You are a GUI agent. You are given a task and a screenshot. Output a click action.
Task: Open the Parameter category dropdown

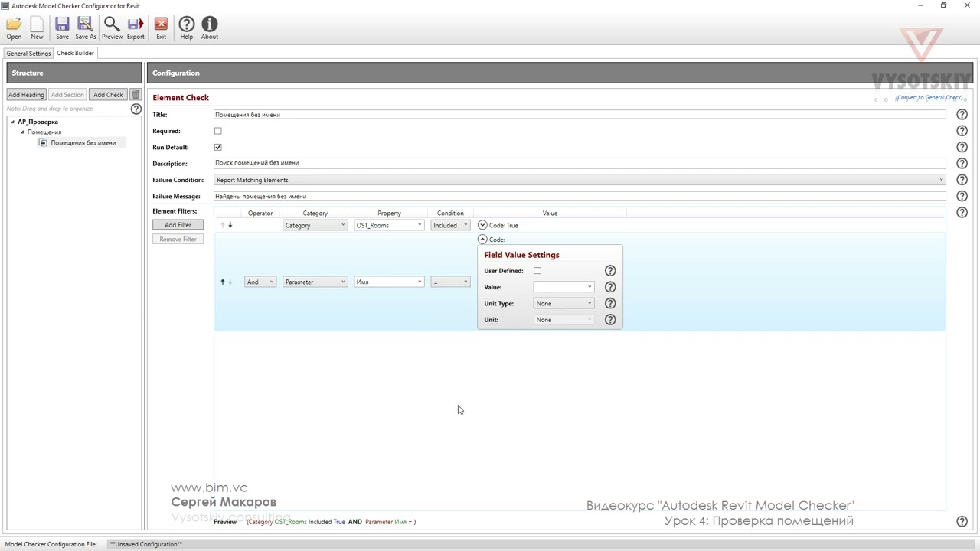pos(315,282)
